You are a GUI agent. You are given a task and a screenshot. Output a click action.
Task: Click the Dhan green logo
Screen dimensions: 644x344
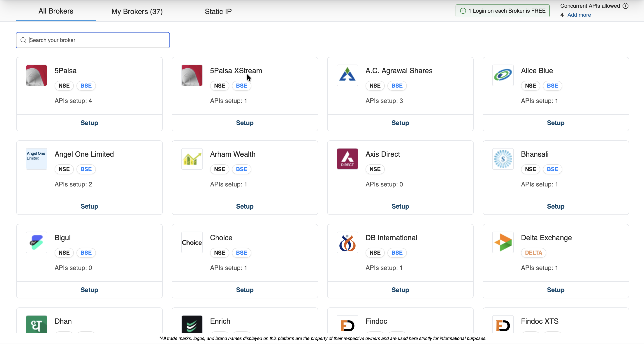pyautogui.click(x=37, y=324)
